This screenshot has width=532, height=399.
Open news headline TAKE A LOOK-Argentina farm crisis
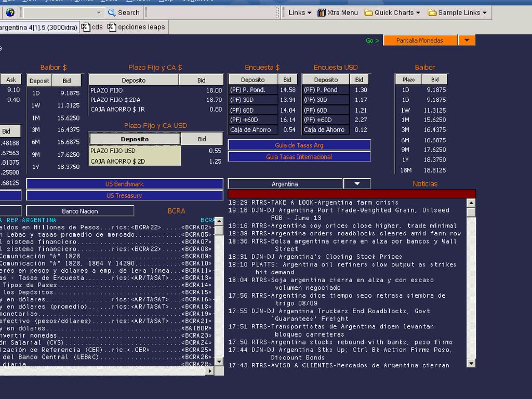[x=313, y=203]
